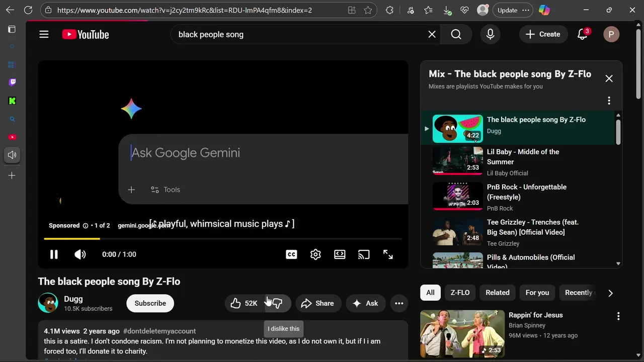
Task: Like the video with thumbs up
Action: click(x=245, y=303)
